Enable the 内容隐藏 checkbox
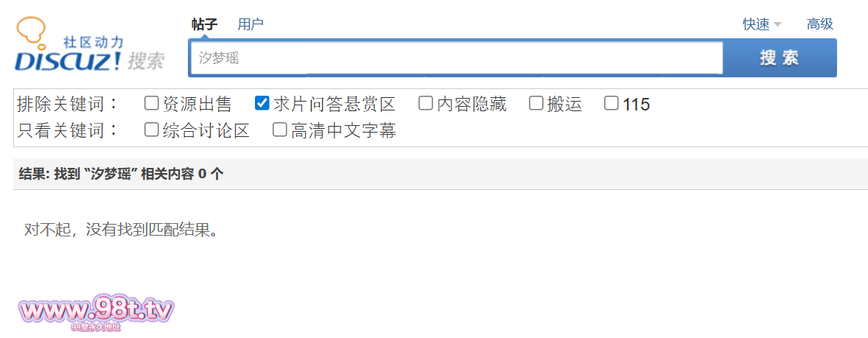Viewport: 868px width, 338px height. 425,103
